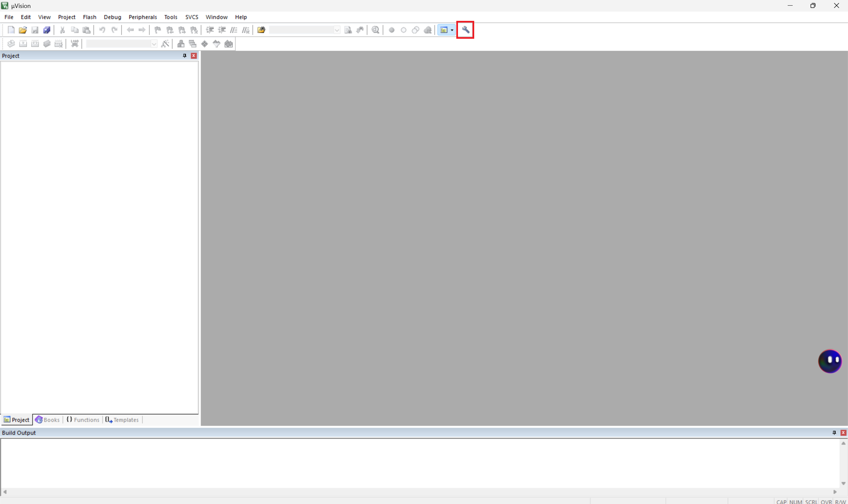Click the Save All icon
The height and width of the screenshot is (504, 848).
click(47, 30)
